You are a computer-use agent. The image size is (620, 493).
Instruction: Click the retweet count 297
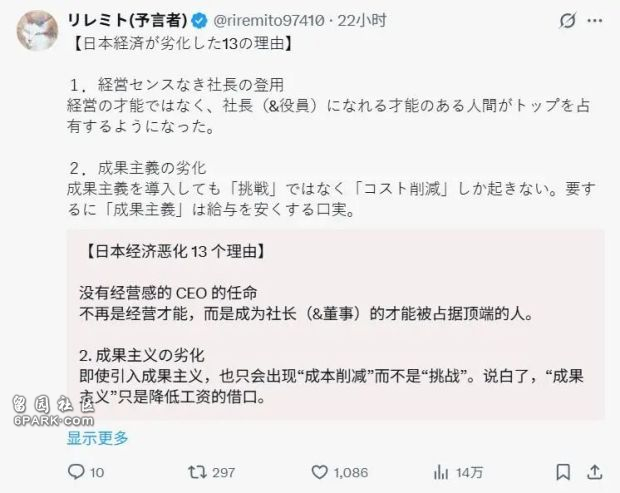click(223, 472)
